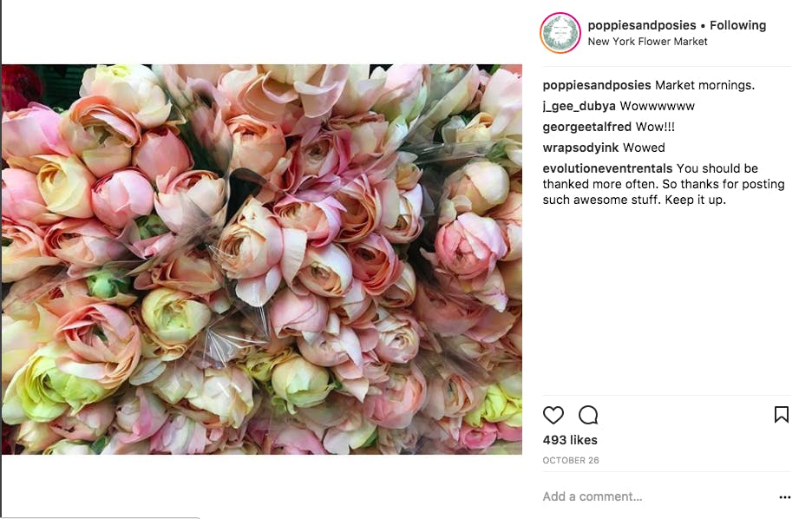Screen dimensions: 812x519
Task: Click the Wowwwwwww comment text
Action: click(658, 106)
